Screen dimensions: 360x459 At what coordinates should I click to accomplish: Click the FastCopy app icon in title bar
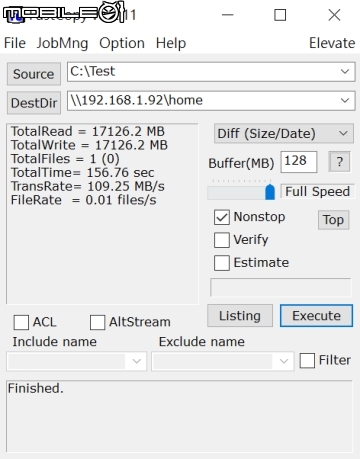(x=17, y=17)
